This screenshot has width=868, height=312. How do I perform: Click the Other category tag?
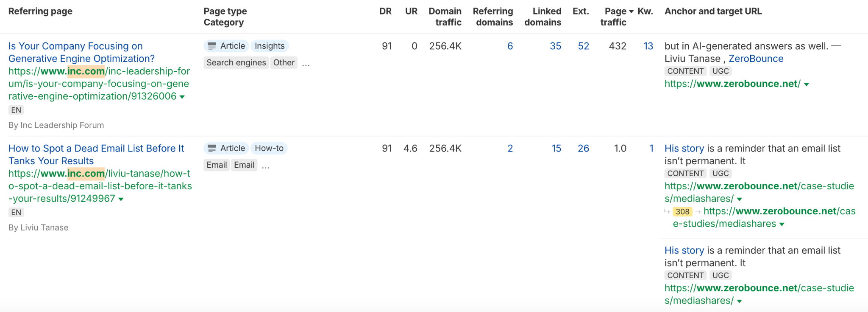[x=284, y=62]
